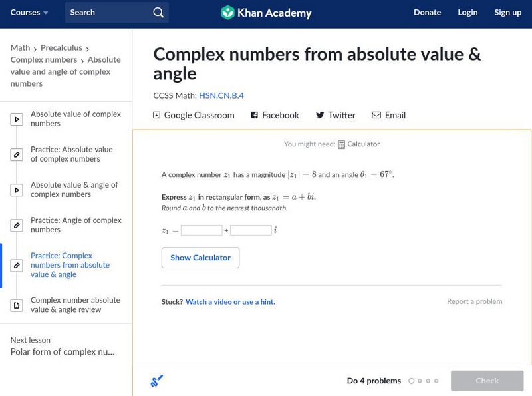Share via Google Classroom icon

pyautogui.click(x=157, y=115)
